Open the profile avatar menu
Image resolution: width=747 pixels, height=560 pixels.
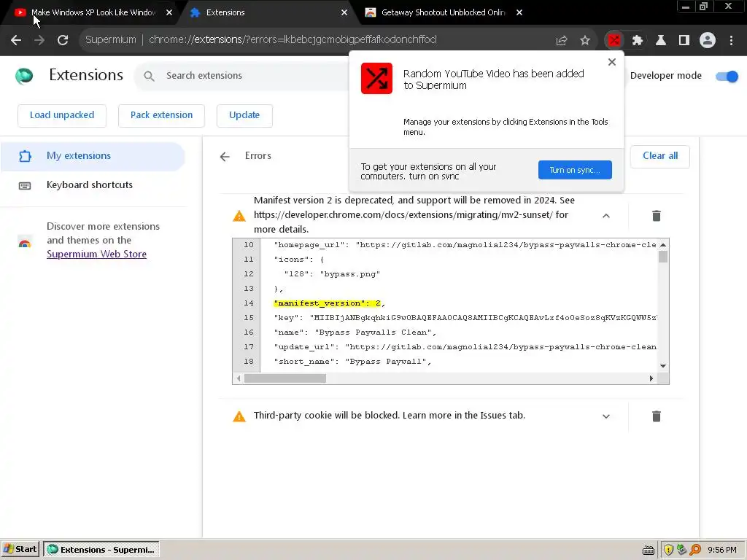point(708,40)
